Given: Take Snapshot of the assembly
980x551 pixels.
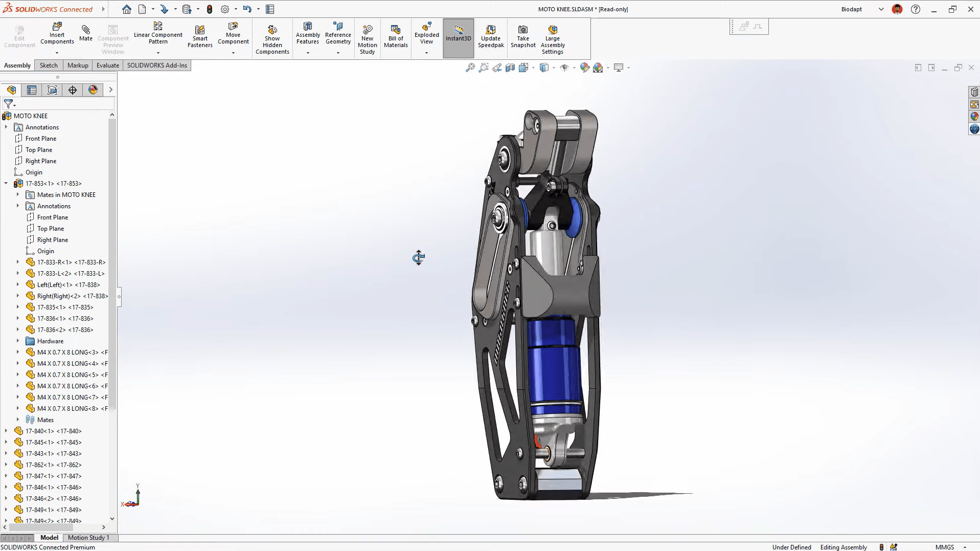Looking at the screenshot, I should [x=523, y=36].
